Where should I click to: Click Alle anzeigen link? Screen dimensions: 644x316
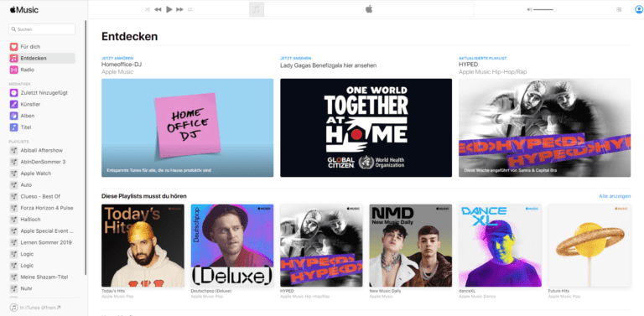(615, 196)
